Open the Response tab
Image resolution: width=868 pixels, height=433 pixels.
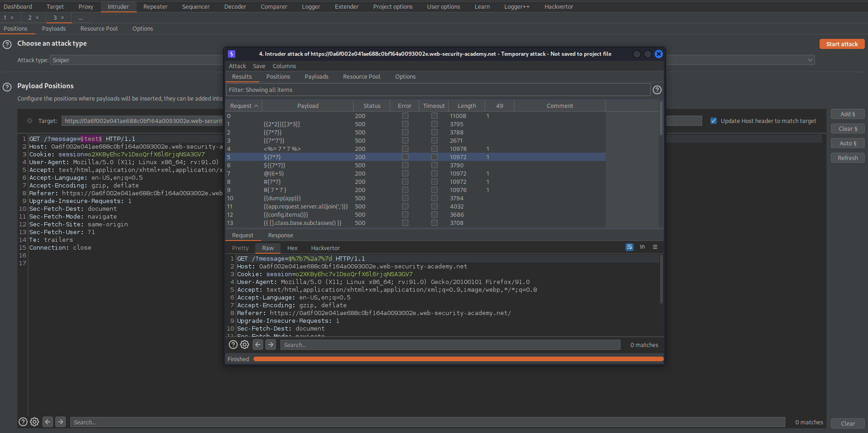pyautogui.click(x=281, y=235)
